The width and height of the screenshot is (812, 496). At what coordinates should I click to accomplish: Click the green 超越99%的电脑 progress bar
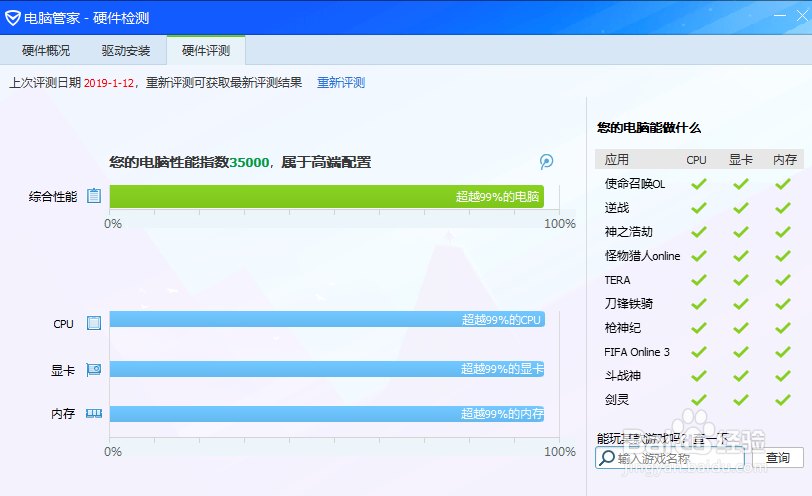pyautogui.click(x=327, y=196)
